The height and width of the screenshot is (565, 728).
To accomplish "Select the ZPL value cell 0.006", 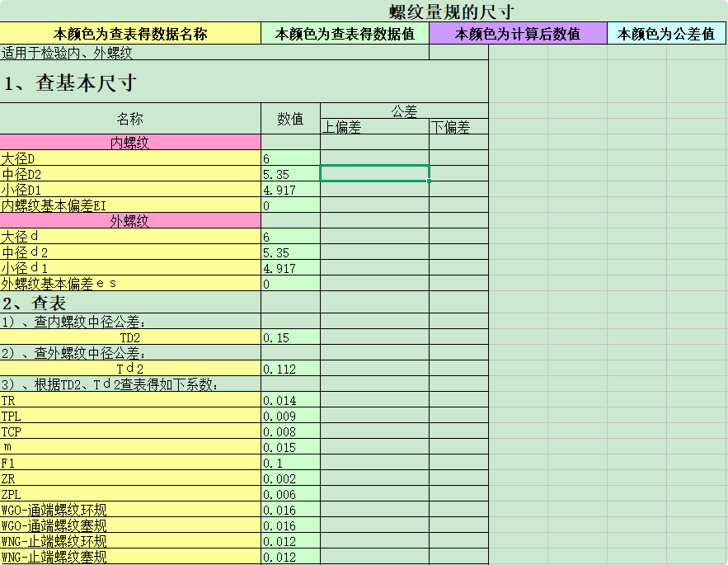I will [x=290, y=494].
